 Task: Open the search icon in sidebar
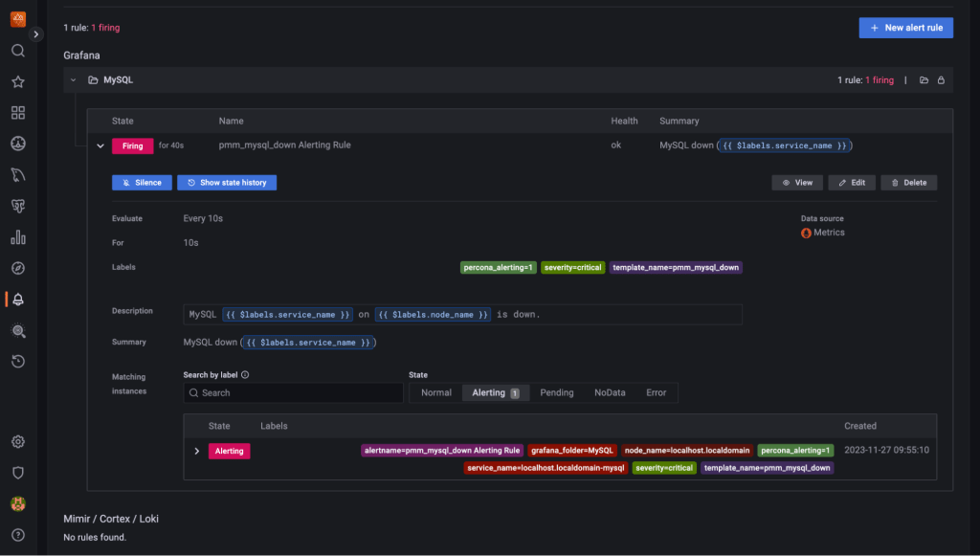pyautogui.click(x=17, y=51)
